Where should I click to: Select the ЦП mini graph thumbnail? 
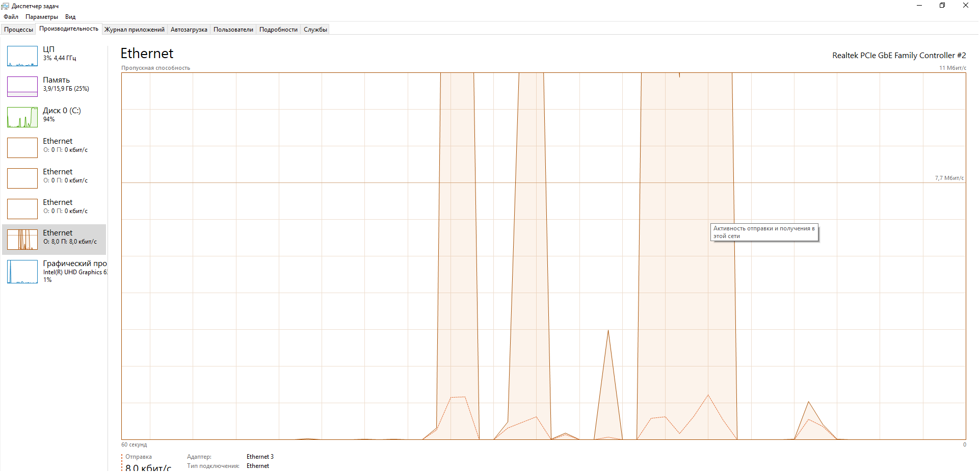tap(22, 56)
